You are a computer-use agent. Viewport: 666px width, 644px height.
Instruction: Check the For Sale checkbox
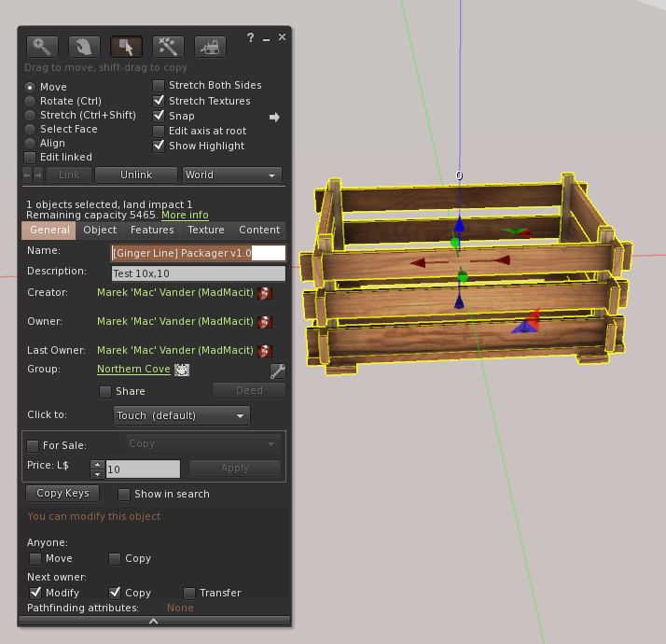pos(34,446)
